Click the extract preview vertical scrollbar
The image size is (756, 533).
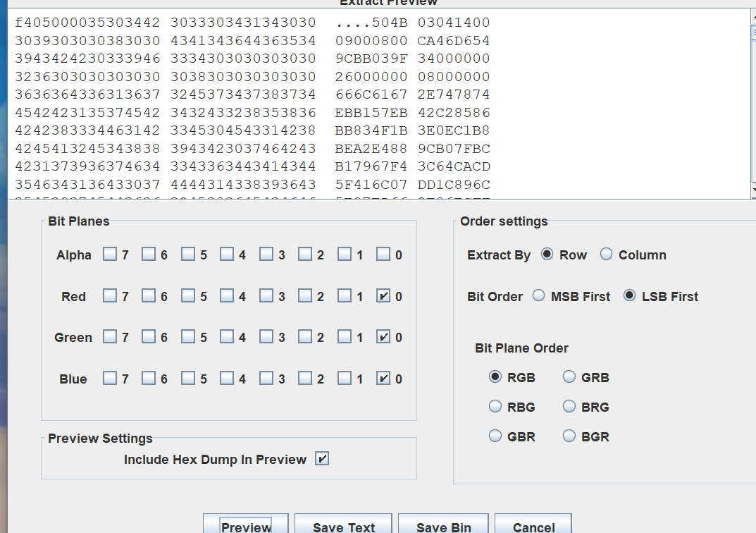(752, 106)
